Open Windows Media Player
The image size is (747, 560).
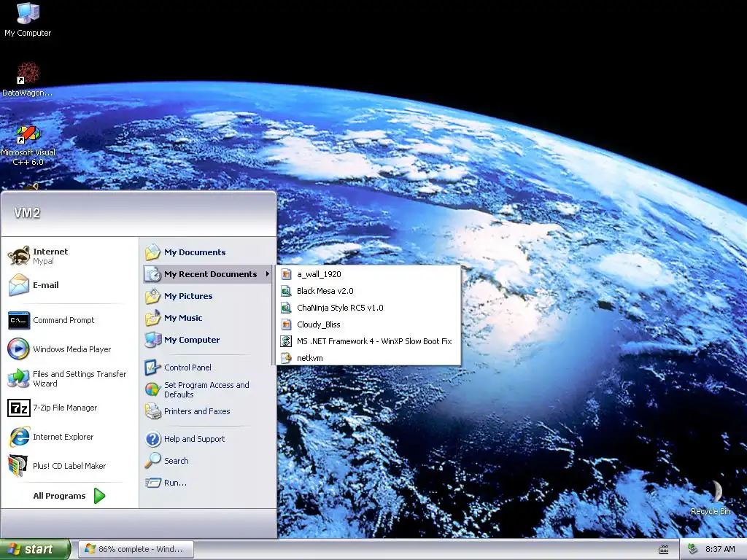(x=69, y=349)
